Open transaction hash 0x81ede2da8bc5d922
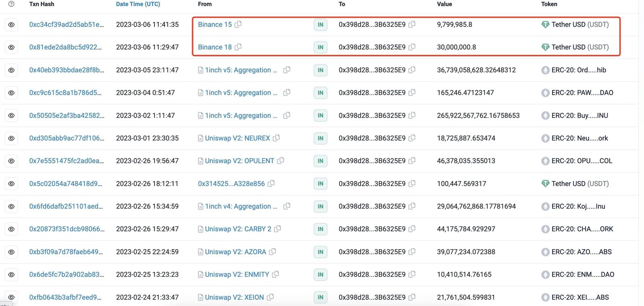 click(65, 47)
